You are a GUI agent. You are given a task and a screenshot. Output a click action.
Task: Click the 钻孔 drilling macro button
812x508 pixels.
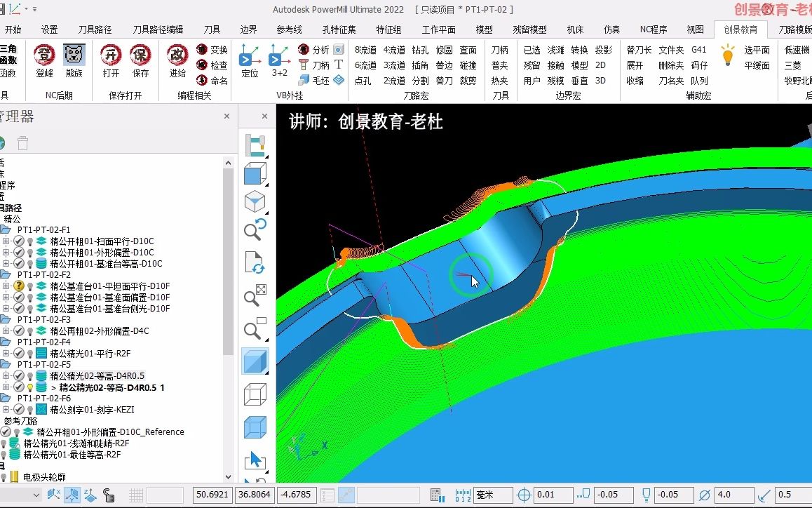click(420, 50)
